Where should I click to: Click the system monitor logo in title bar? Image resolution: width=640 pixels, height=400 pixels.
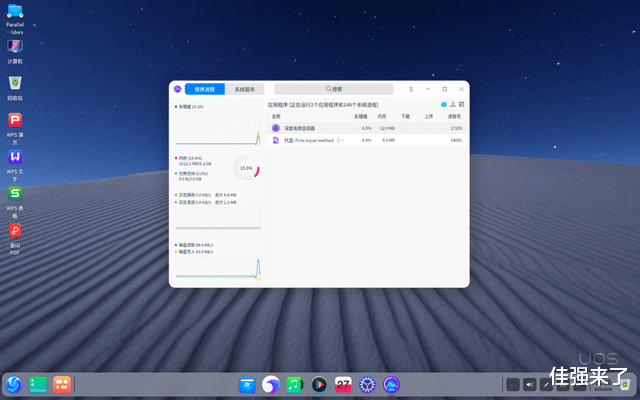178,89
